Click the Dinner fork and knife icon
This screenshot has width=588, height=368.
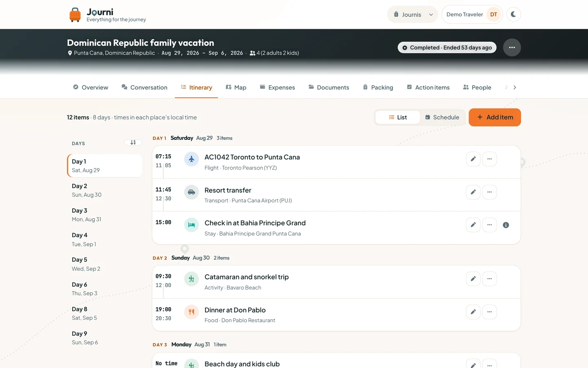coord(192,312)
